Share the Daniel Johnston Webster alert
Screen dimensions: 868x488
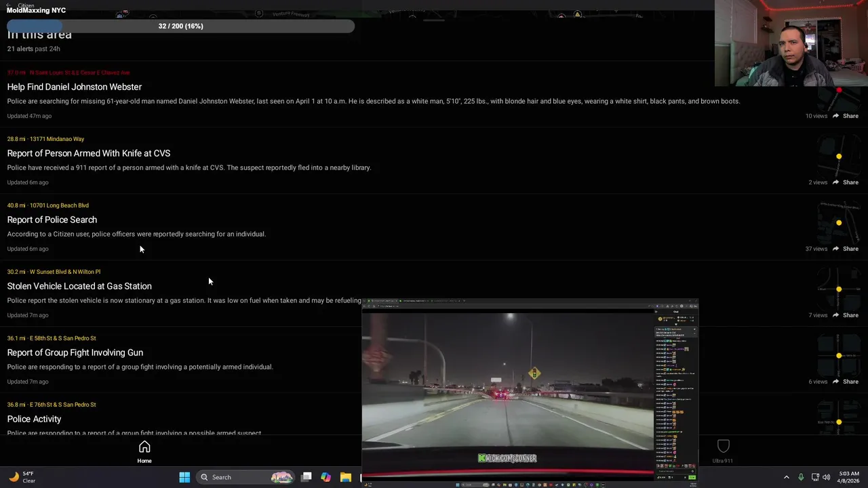coord(846,116)
